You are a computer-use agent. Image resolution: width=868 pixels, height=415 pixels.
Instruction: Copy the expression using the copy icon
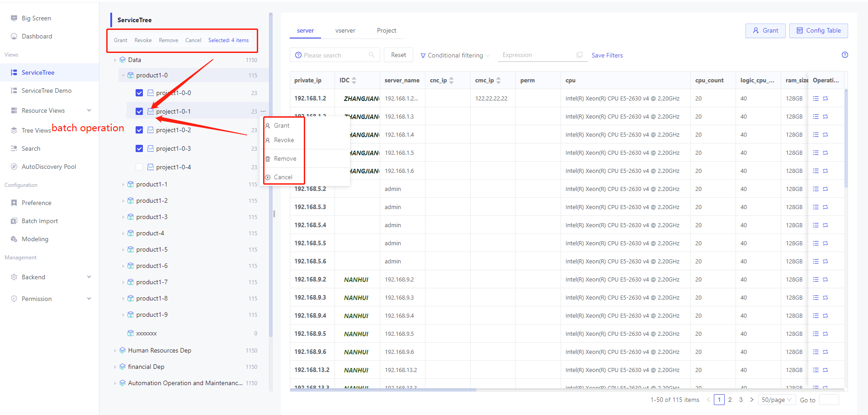click(580, 55)
